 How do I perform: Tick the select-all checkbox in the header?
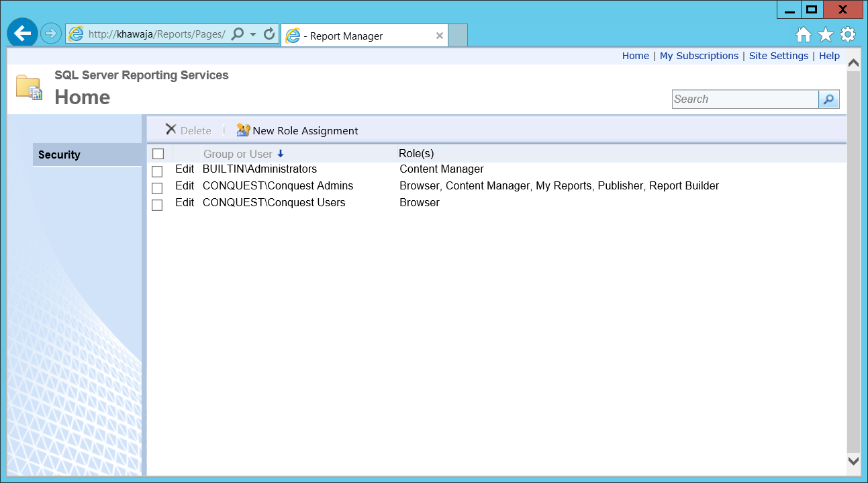[x=158, y=154]
